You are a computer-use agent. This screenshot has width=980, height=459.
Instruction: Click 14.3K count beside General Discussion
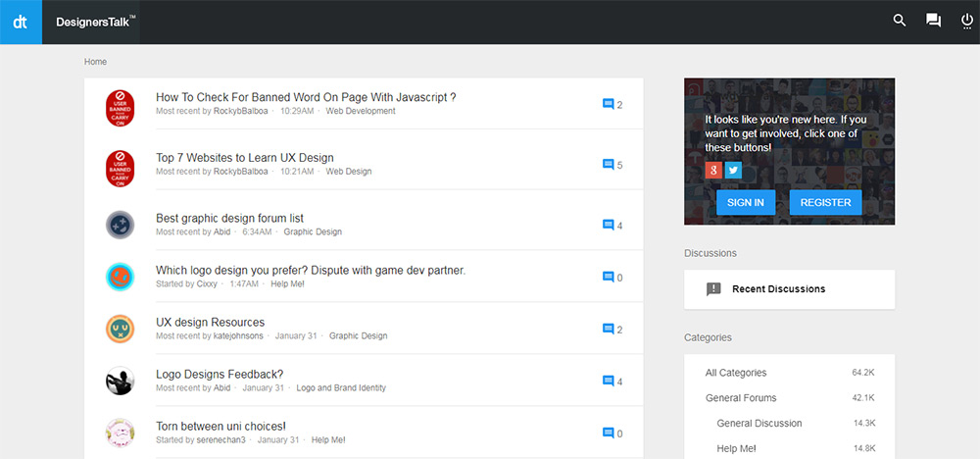click(864, 424)
